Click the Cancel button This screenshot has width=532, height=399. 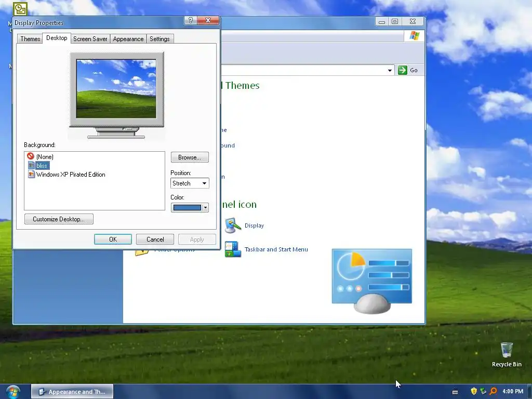pos(155,240)
